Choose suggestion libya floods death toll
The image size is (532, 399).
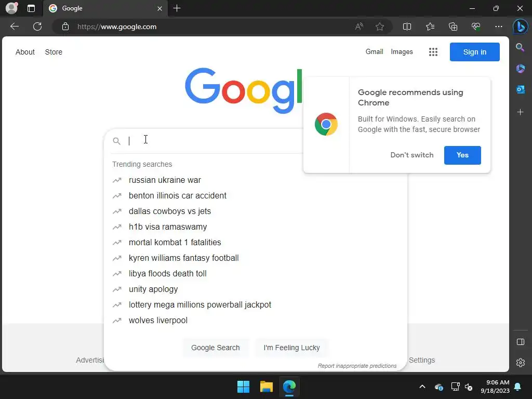tap(256, 274)
